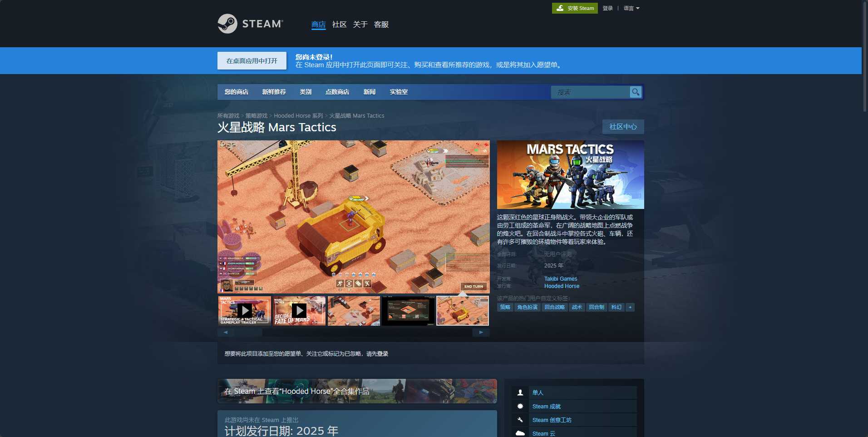Image resolution: width=868 pixels, height=437 pixels.
Task: Open the 新鲜推荐 menu
Action: pyautogui.click(x=274, y=92)
